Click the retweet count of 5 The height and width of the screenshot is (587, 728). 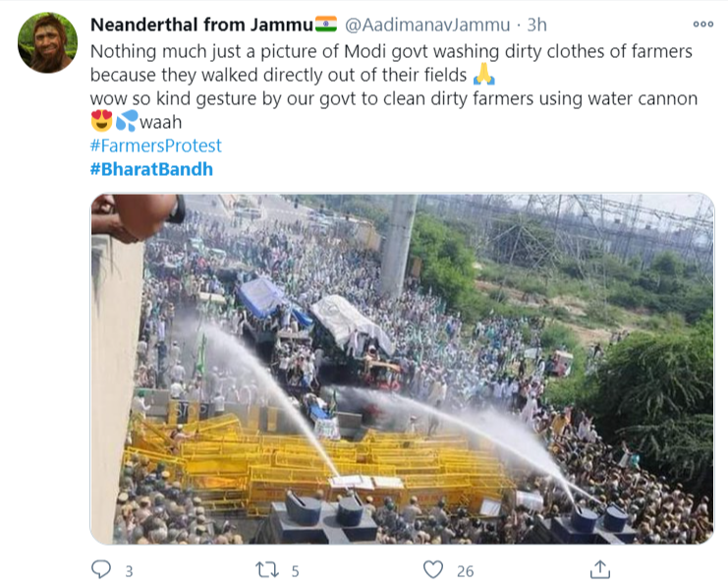[x=296, y=571]
